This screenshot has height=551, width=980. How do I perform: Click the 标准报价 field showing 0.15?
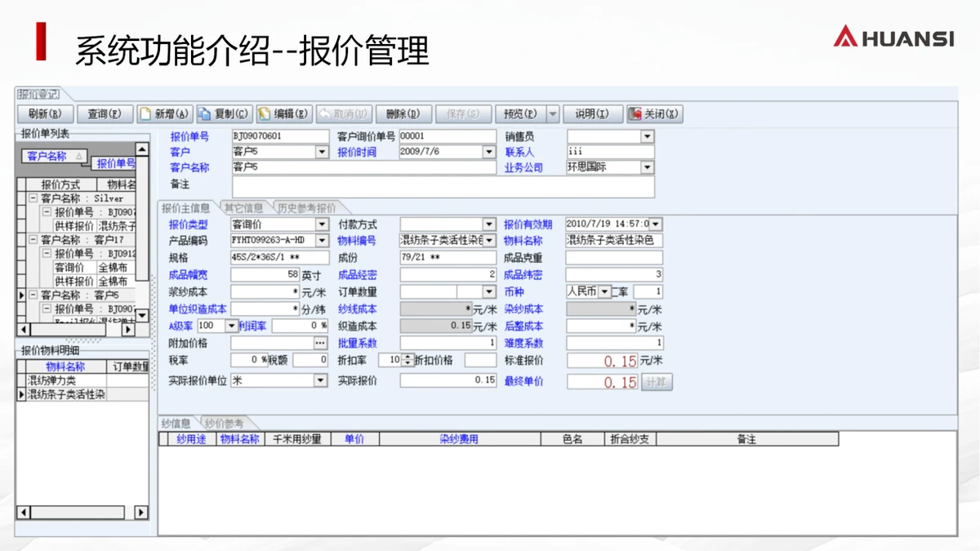tap(602, 361)
